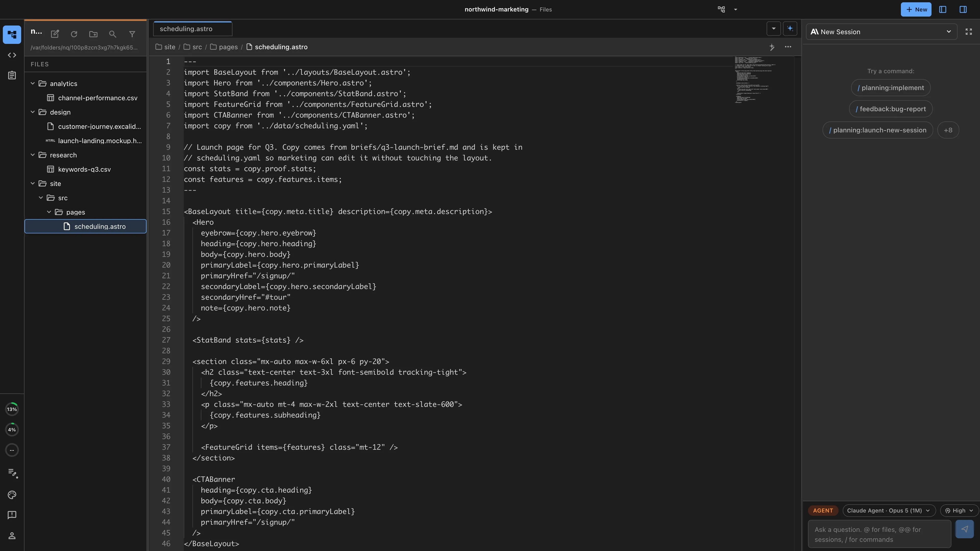Click the blue New button

coord(916,9)
